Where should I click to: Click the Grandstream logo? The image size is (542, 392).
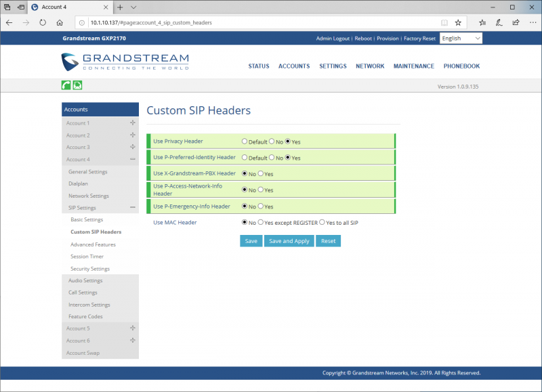(125, 62)
